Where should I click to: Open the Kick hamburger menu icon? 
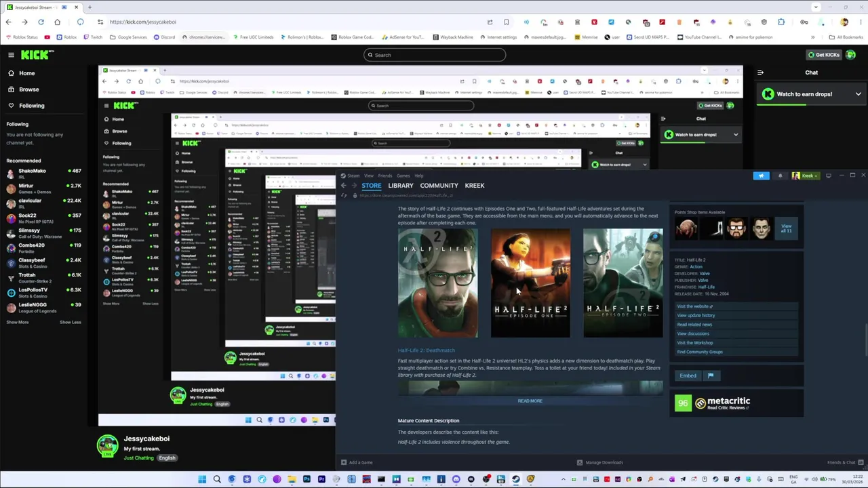point(11,55)
